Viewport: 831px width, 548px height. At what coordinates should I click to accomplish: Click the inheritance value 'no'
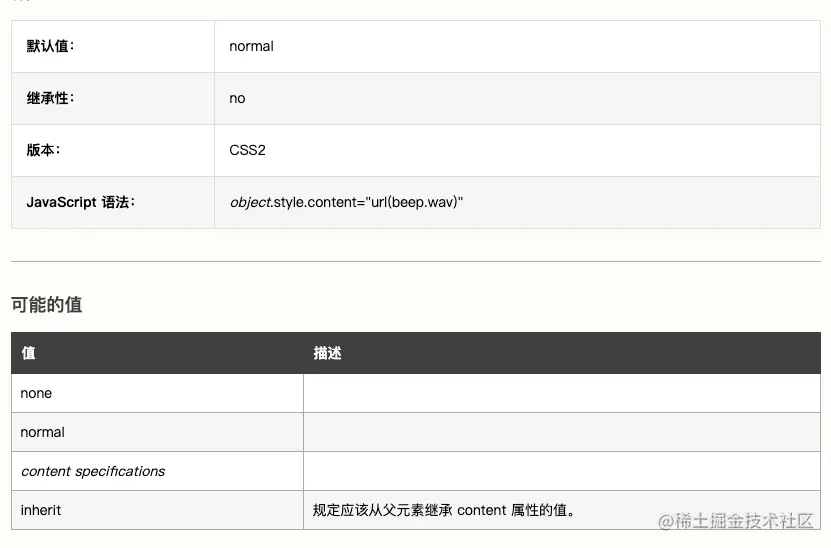click(x=237, y=99)
